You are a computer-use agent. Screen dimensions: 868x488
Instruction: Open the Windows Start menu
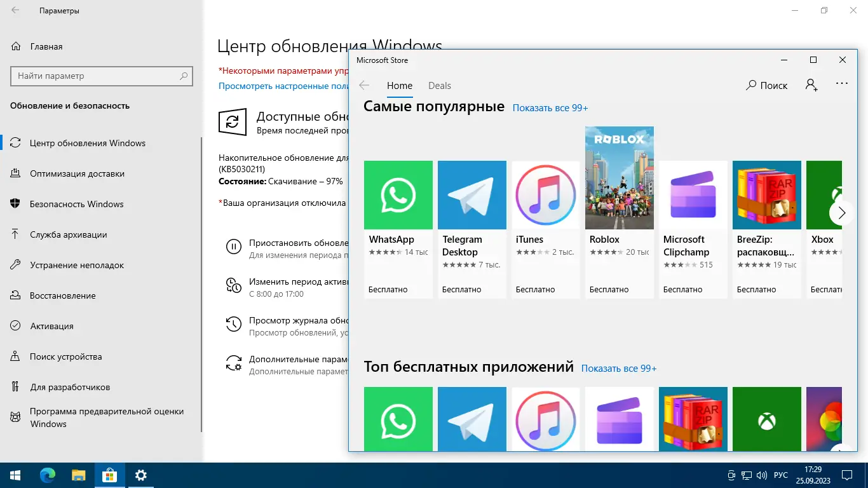click(15, 475)
